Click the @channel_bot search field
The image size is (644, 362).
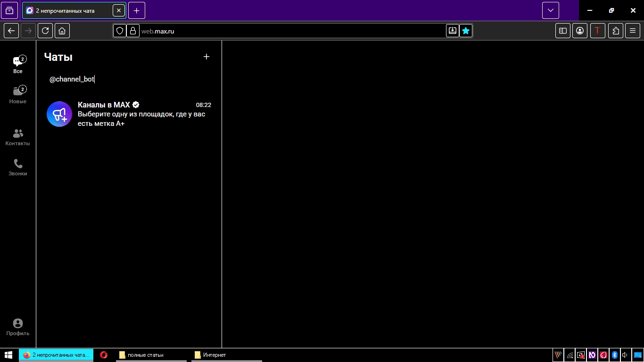point(127,79)
